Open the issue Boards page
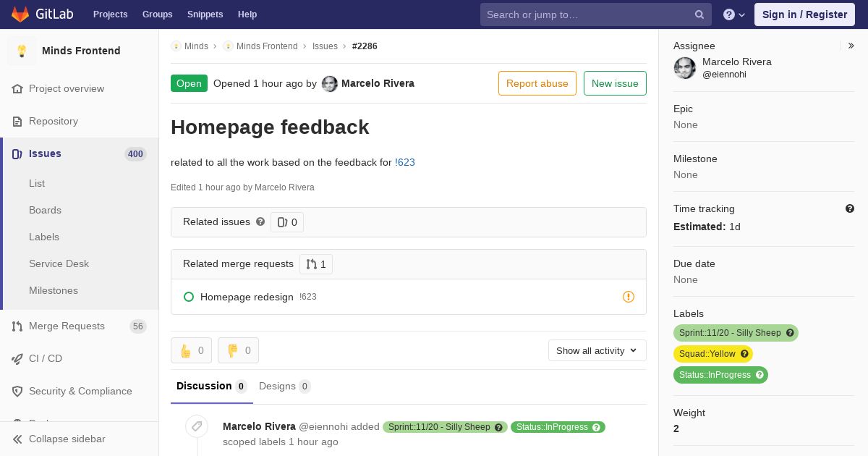 coord(45,211)
